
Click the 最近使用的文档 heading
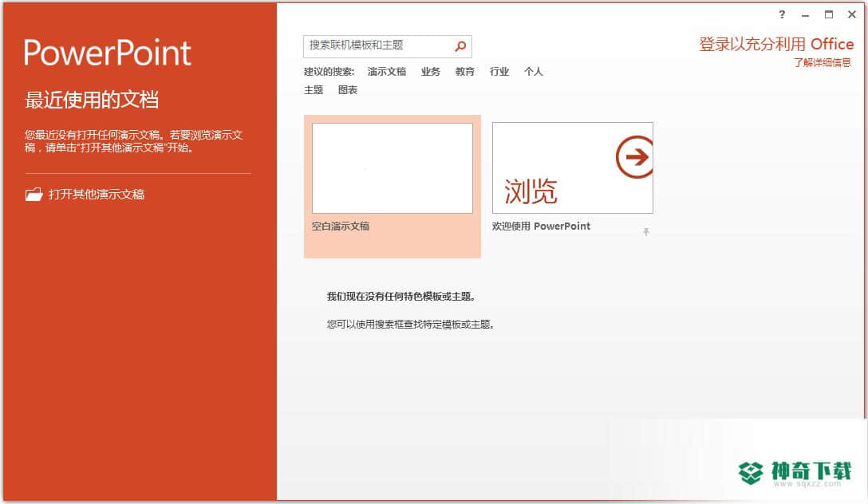pyautogui.click(x=92, y=100)
